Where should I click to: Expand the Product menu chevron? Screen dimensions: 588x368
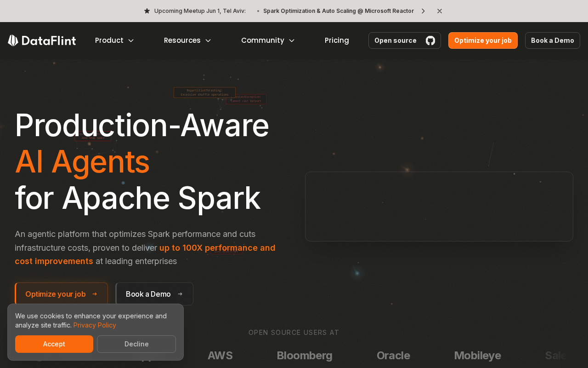[x=131, y=40]
